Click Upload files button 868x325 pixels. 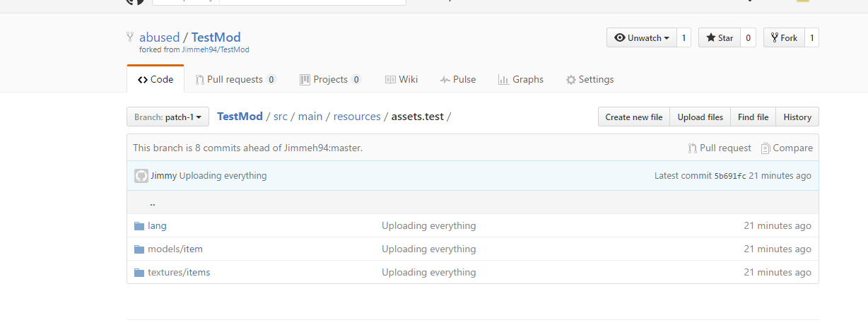700,117
